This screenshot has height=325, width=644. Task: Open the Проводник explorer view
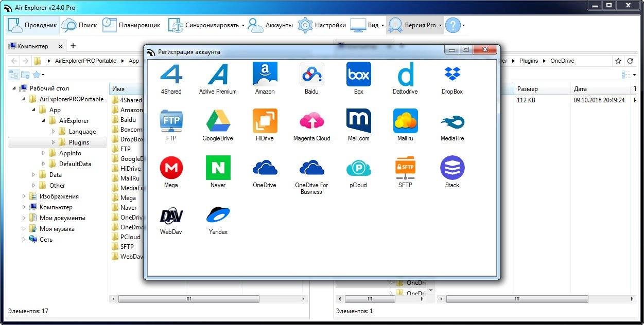point(32,25)
